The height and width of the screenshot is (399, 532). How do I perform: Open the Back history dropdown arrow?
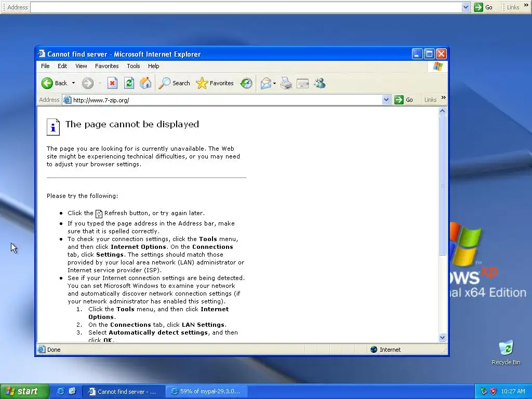[73, 83]
